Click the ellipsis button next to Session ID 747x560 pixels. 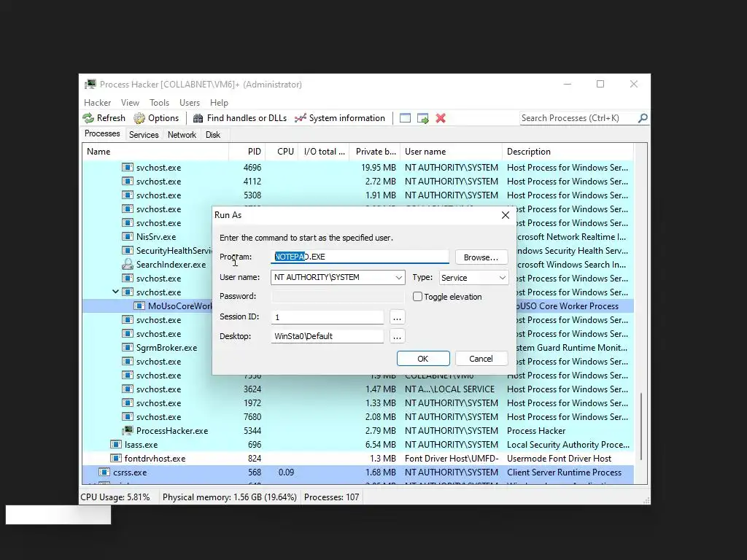397,317
